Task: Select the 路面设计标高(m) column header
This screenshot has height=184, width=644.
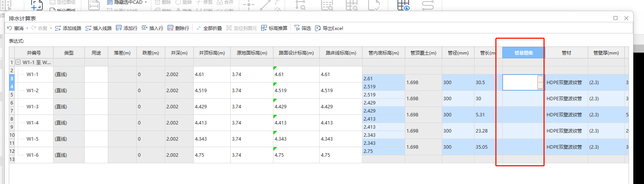Action: coord(296,53)
